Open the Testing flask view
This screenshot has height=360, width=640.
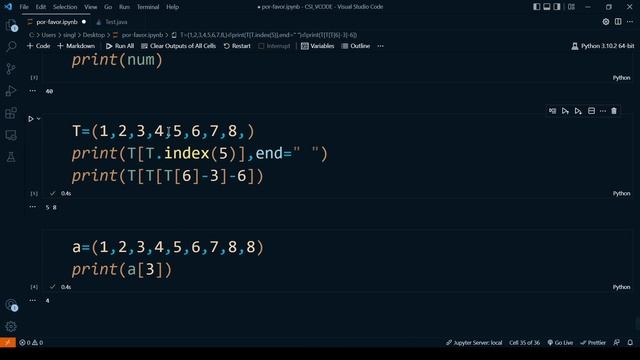pyautogui.click(x=11, y=157)
